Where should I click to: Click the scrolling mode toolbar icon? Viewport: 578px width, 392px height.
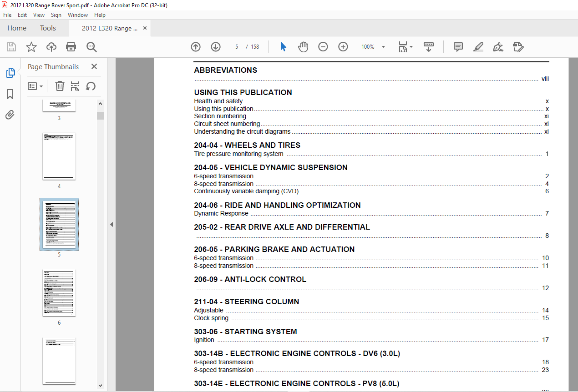click(x=429, y=47)
